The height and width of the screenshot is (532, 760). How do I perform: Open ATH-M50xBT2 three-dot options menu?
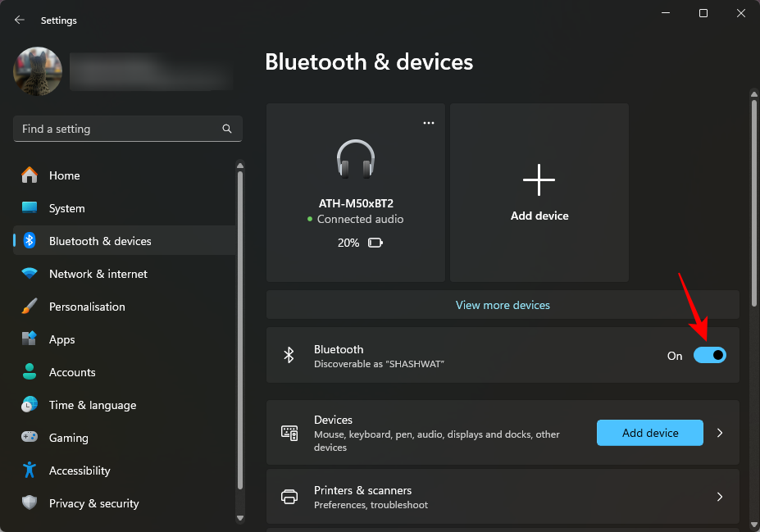coord(428,122)
